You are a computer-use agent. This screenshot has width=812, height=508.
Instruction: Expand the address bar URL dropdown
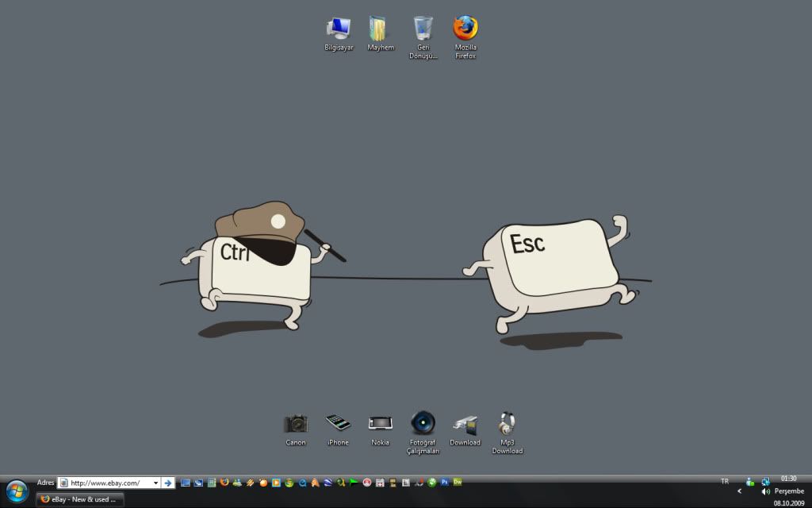[155, 483]
